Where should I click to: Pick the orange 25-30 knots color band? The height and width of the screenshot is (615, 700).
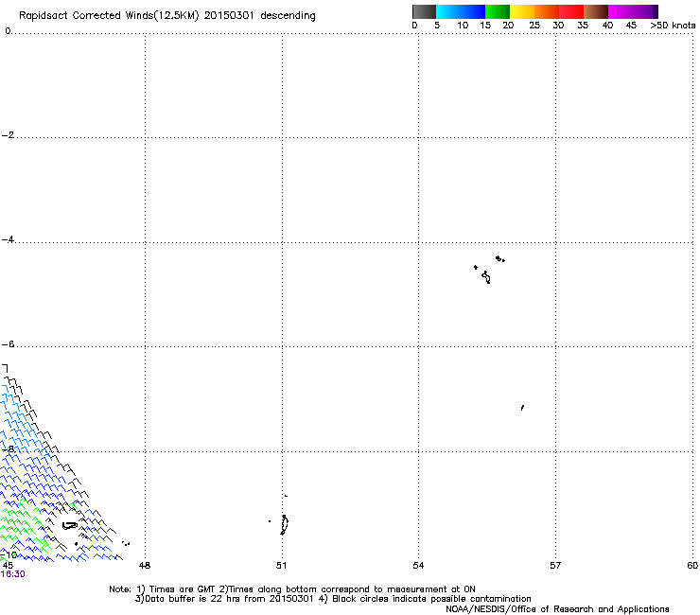[547, 11]
